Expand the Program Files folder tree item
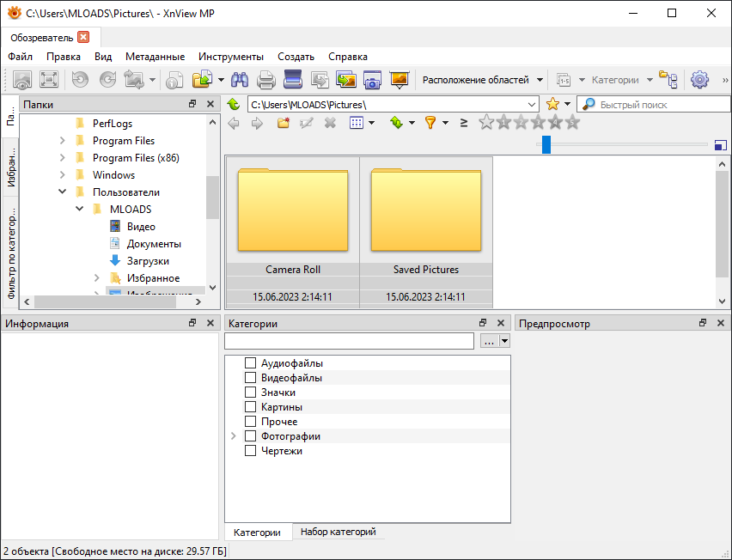This screenshot has height=560, width=732. pos(61,140)
